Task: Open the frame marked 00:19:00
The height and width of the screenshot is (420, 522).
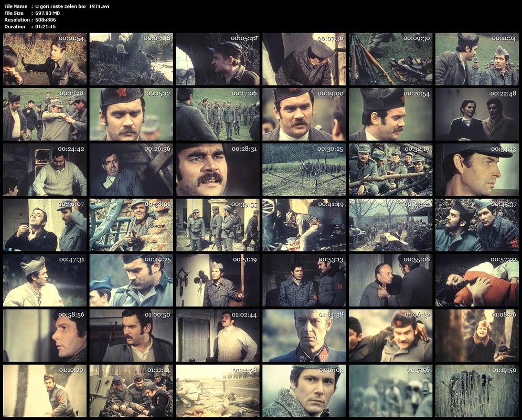Action: [304, 114]
